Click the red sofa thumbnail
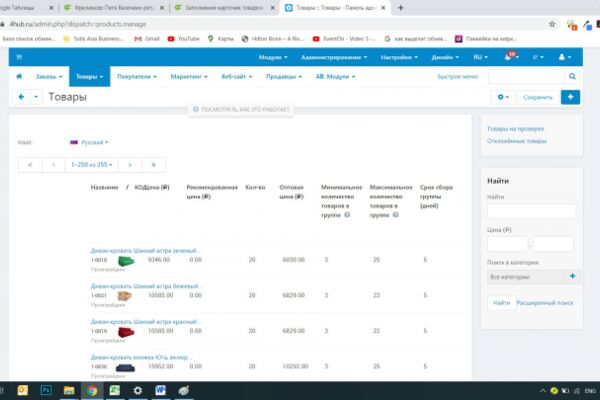The height and width of the screenshot is (400, 600). click(126, 332)
